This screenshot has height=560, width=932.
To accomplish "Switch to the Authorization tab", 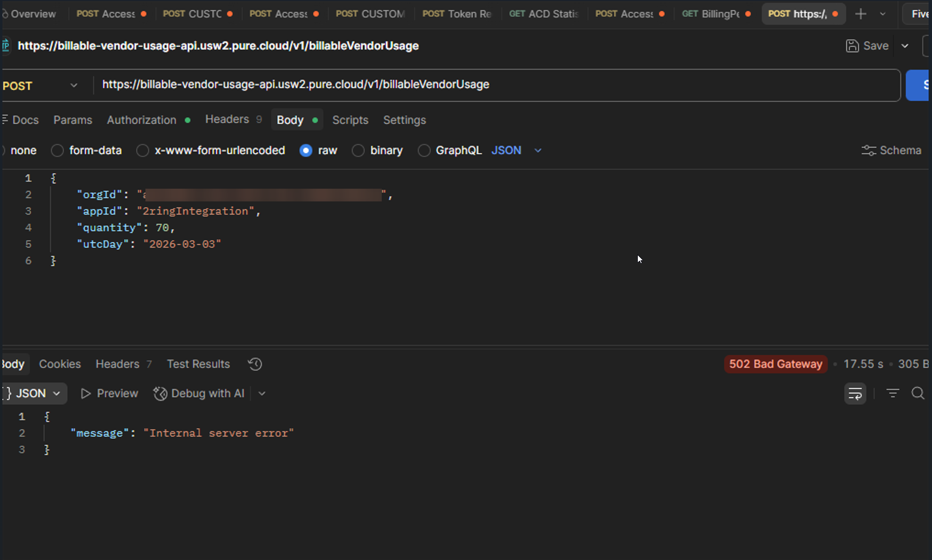I will [142, 120].
